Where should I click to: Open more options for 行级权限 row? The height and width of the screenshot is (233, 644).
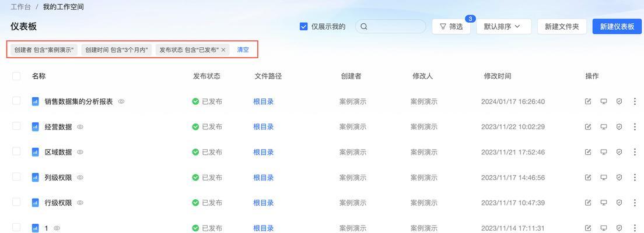coord(635,203)
